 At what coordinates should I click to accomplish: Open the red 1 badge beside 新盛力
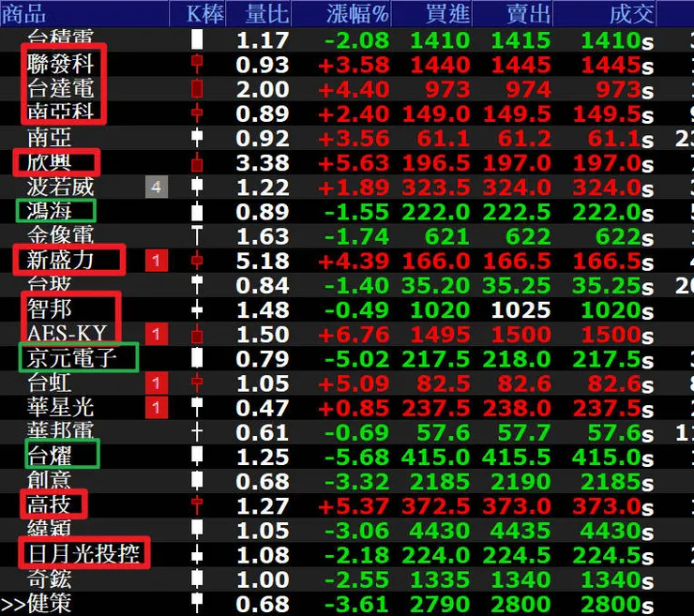pyautogui.click(x=157, y=261)
